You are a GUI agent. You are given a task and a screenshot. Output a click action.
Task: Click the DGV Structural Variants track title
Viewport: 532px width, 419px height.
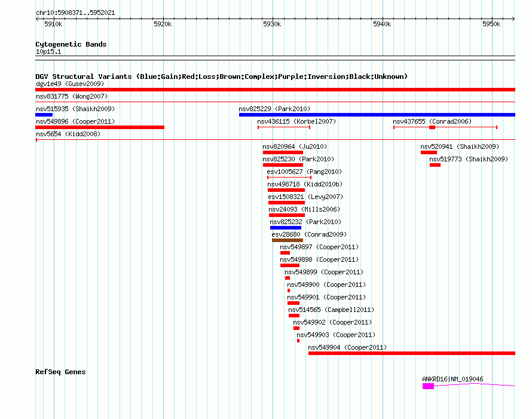coord(222,77)
